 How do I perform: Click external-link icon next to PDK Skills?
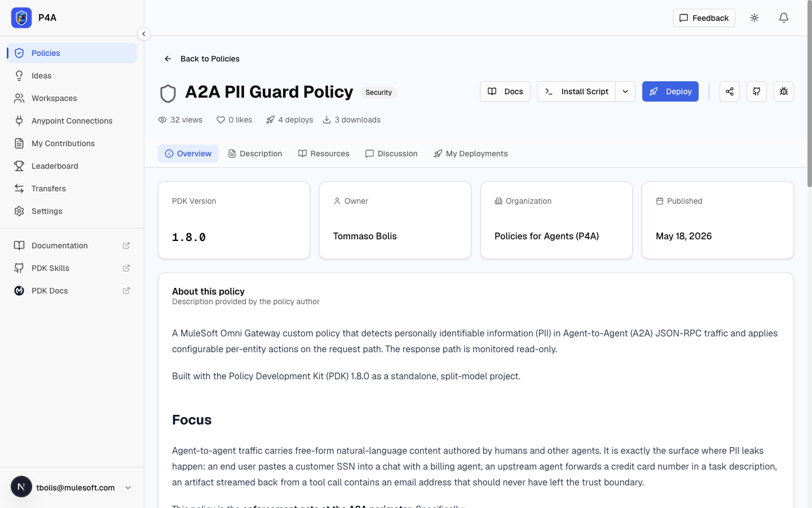point(126,268)
